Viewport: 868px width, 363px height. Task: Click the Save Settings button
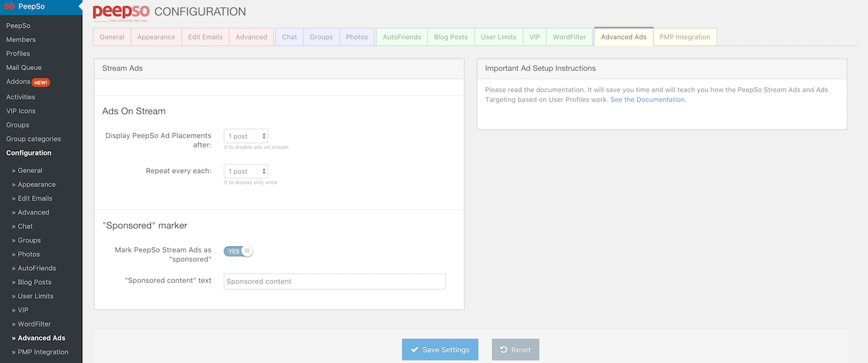[440, 350]
